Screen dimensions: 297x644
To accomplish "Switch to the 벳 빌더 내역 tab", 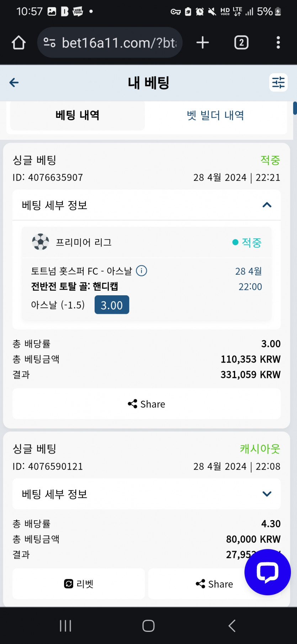I will (216, 115).
